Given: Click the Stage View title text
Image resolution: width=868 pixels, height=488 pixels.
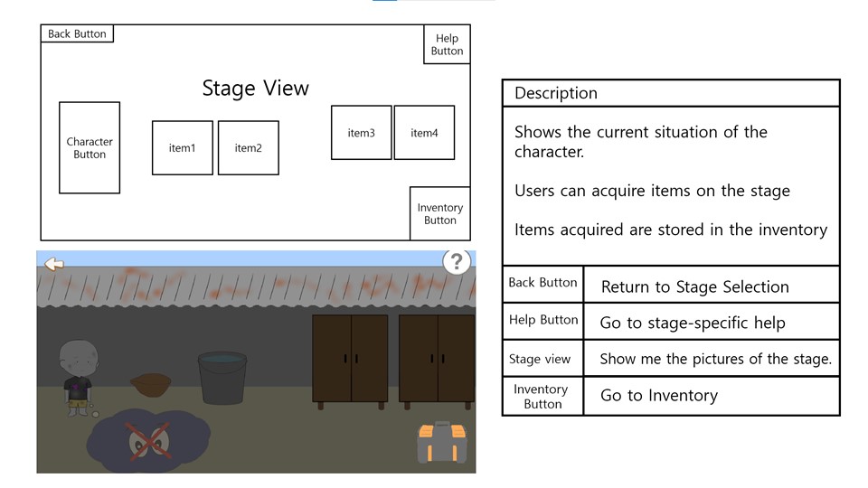Looking at the screenshot, I should 255,89.
